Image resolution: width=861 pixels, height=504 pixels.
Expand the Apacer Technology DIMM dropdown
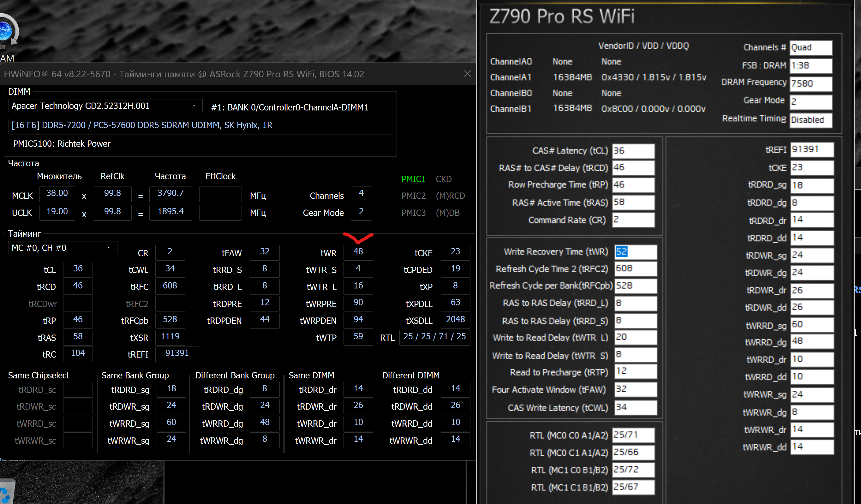coord(194,106)
